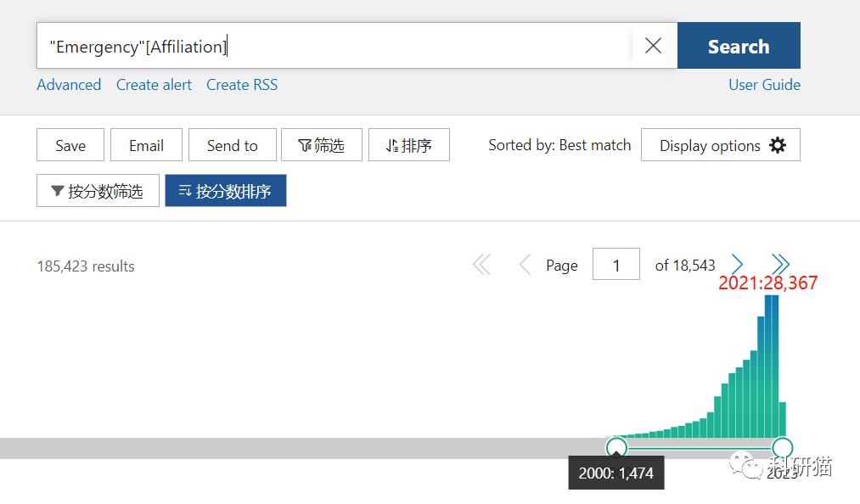Click the 筛选 filter button
Image resolution: width=860 pixels, height=504 pixels.
[322, 145]
